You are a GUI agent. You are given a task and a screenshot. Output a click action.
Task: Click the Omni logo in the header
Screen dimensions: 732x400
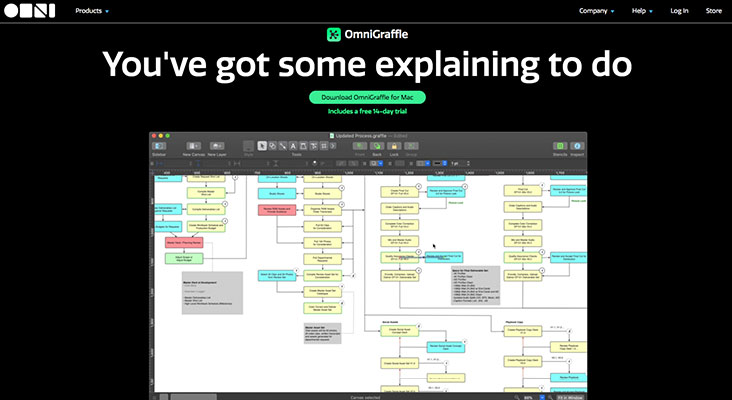[x=30, y=11]
